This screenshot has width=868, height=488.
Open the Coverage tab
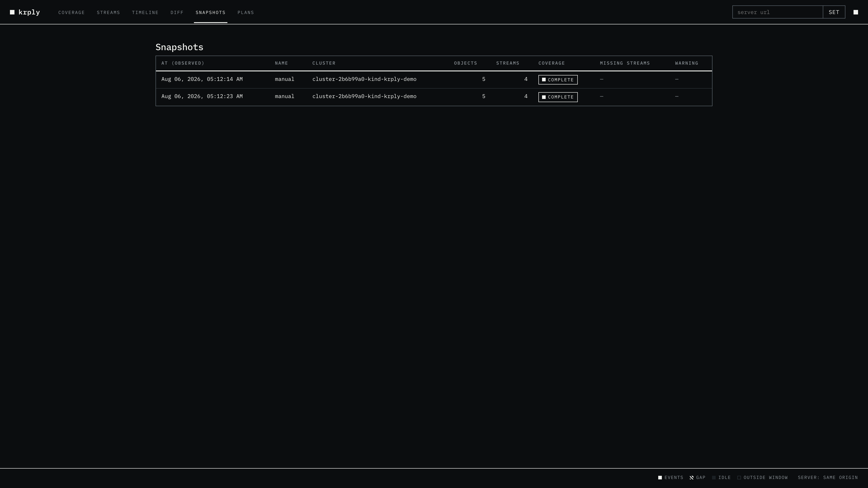coord(71,12)
